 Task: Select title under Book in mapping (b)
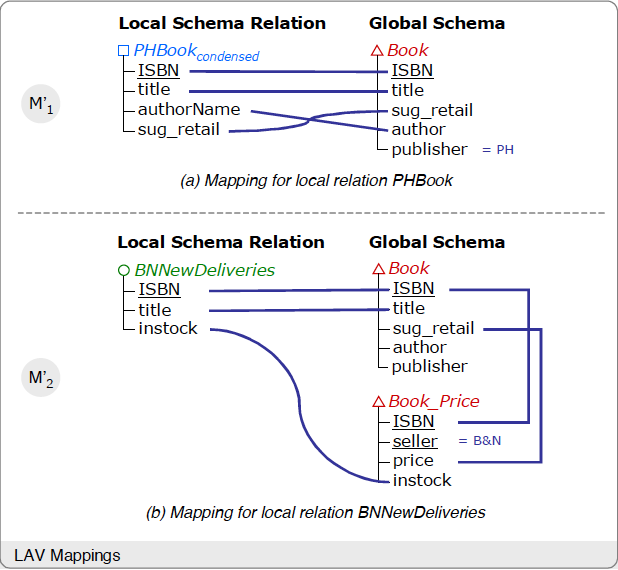click(x=409, y=308)
